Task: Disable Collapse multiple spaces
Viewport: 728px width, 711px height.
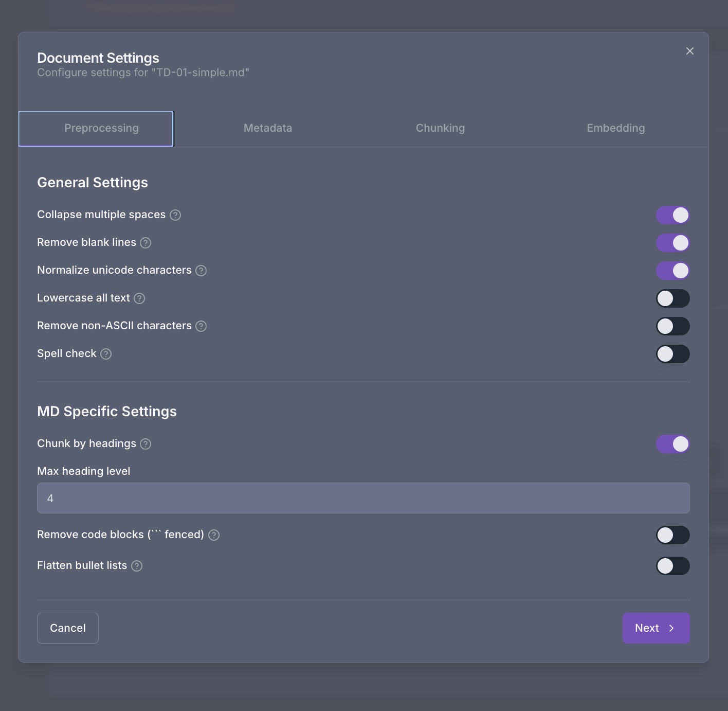Action: coord(672,215)
